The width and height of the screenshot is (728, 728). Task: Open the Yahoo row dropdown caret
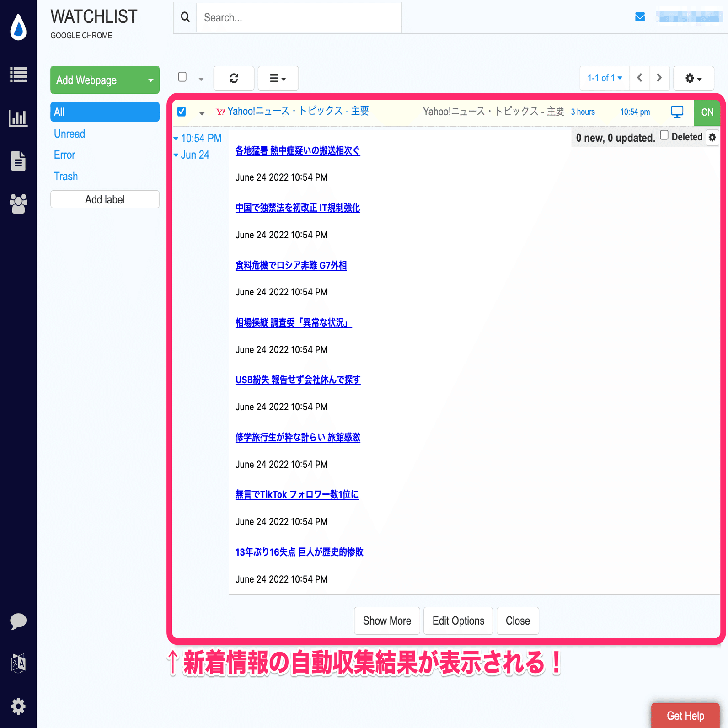(202, 113)
